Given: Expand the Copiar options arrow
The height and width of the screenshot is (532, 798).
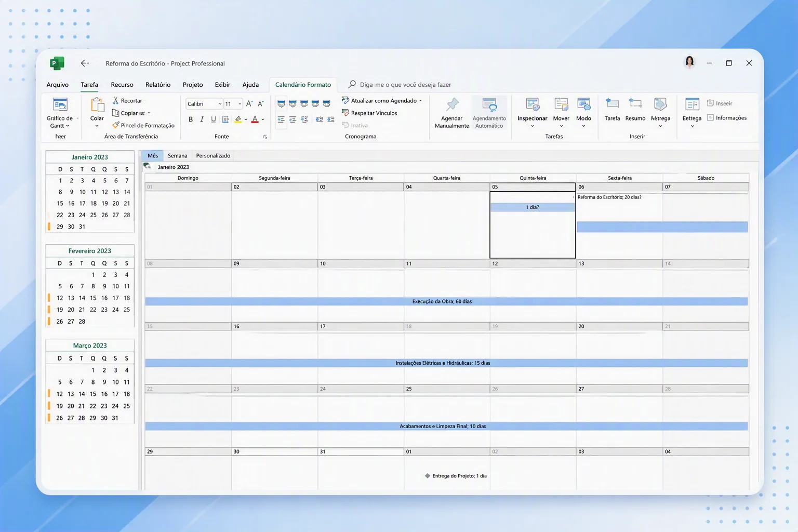Looking at the screenshot, I should coord(149,113).
